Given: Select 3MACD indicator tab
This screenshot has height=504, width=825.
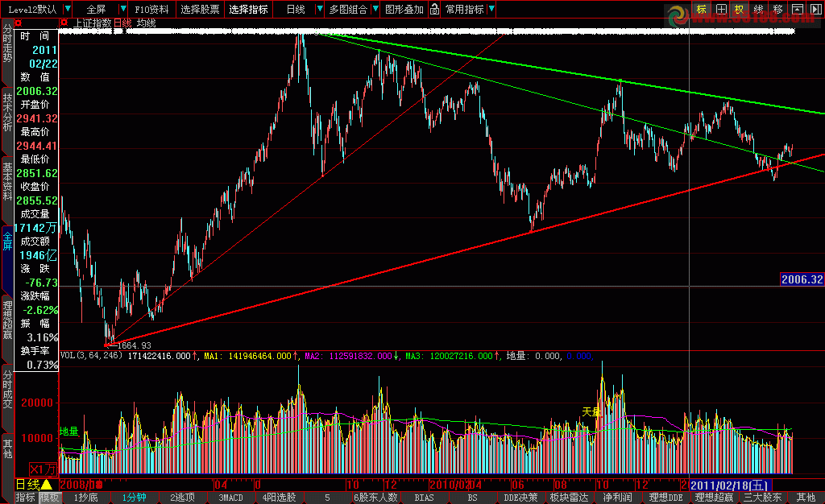Looking at the screenshot, I should click(231, 498).
